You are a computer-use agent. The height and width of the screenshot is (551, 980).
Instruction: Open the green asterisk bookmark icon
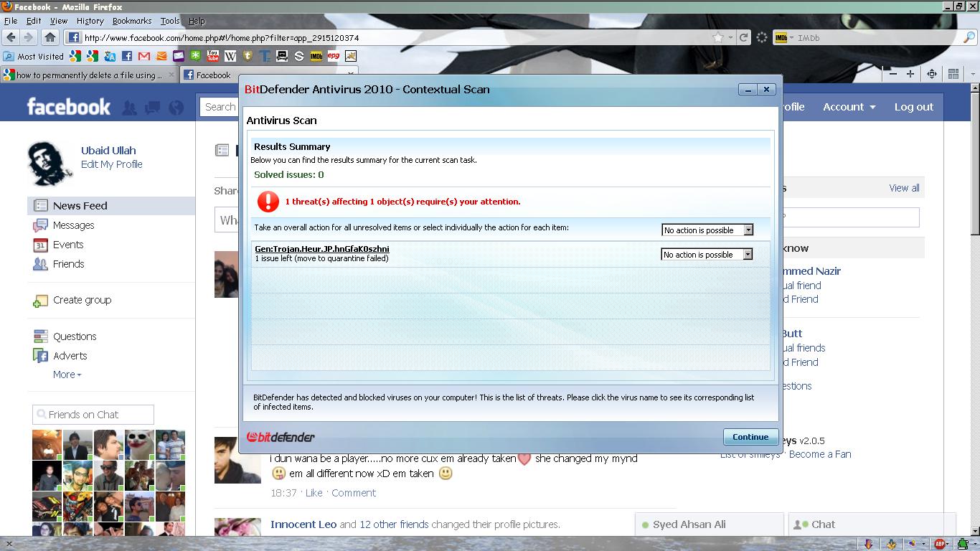[196, 56]
